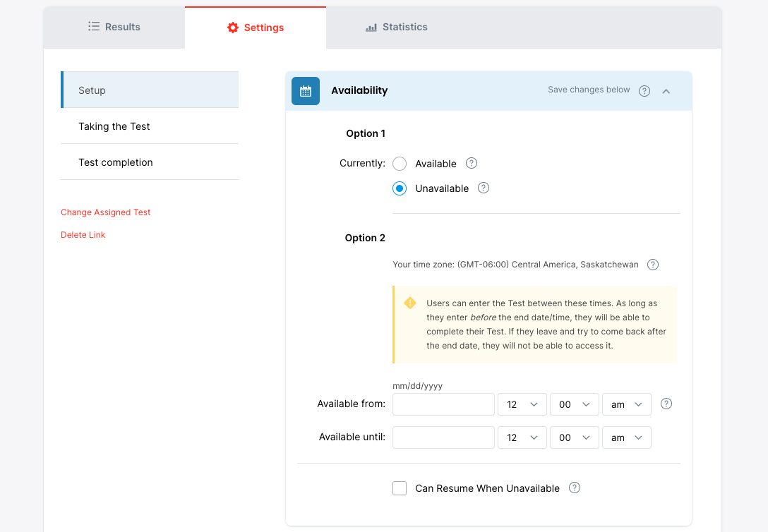The height and width of the screenshot is (532, 768).
Task: Open the Available from hour dropdown
Action: pos(522,404)
